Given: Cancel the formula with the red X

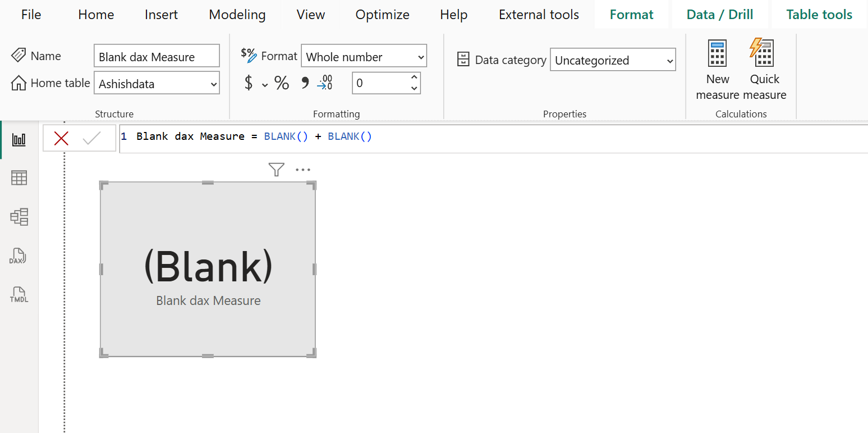Looking at the screenshot, I should pyautogui.click(x=61, y=137).
